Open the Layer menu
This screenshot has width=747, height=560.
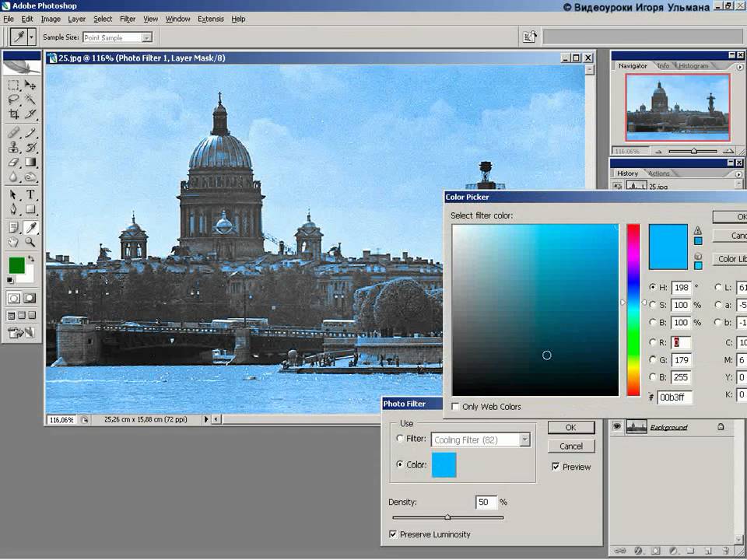pos(77,19)
